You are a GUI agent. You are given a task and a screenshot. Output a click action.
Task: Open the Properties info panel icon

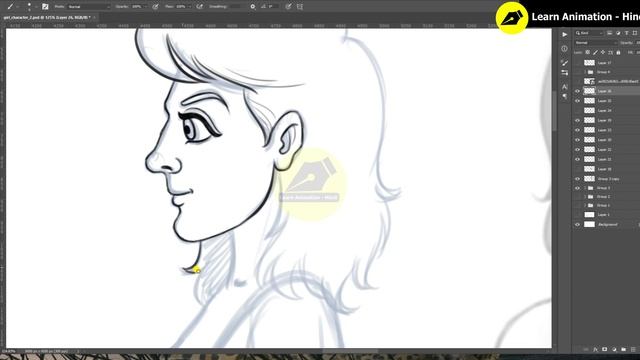[x=564, y=49]
